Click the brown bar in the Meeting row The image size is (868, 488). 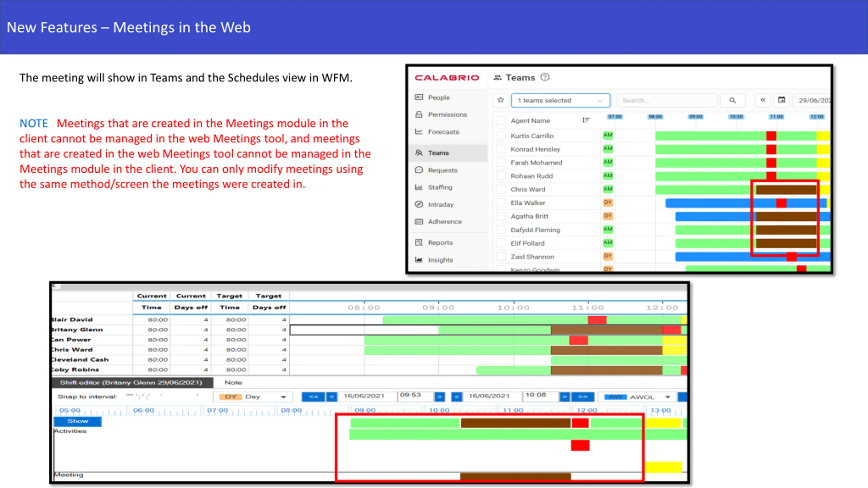coord(515,476)
